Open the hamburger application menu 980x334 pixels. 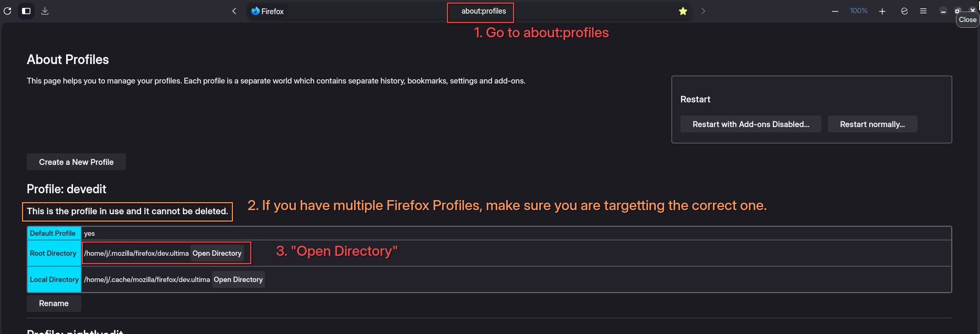pyautogui.click(x=923, y=11)
